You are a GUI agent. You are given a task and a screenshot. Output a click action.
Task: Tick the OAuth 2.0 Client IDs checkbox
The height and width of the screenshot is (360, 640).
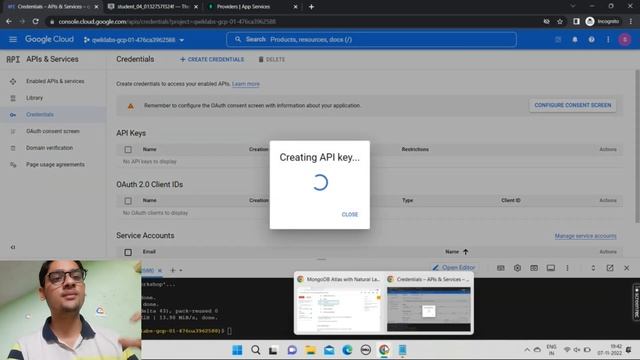tap(128, 201)
